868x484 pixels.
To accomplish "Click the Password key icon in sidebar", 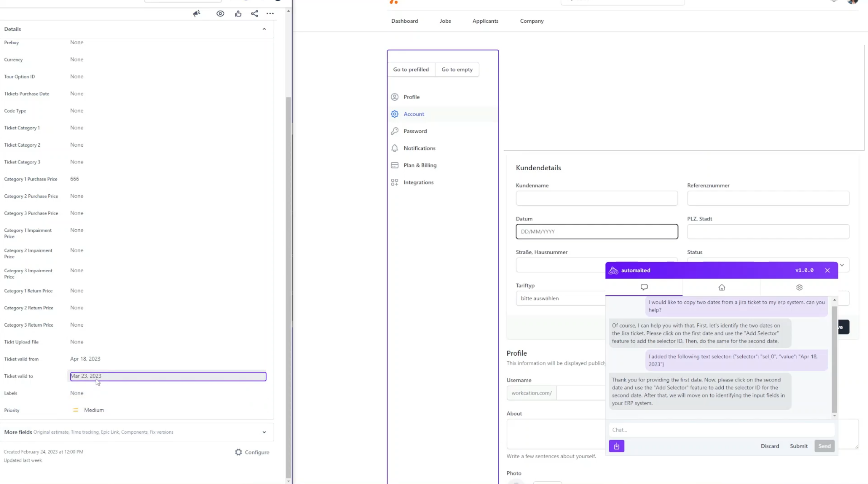I will click(x=395, y=131).
